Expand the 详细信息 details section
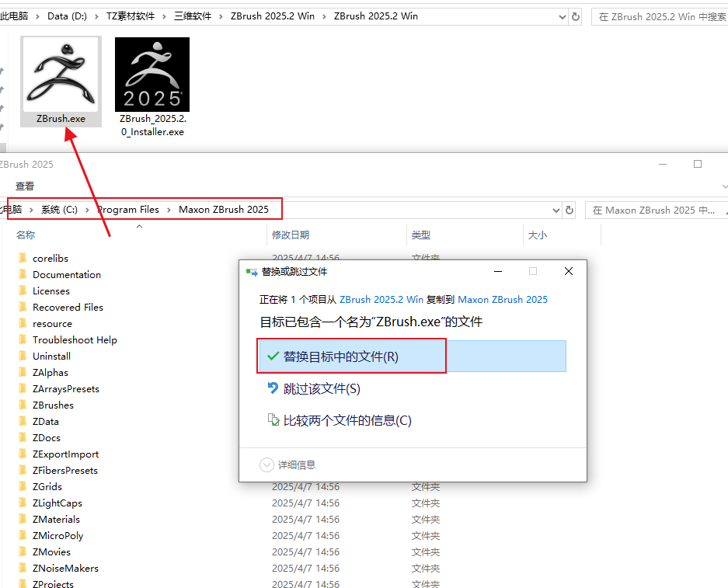728x588 pixels. pyautogui.click(x=266, y=464)
